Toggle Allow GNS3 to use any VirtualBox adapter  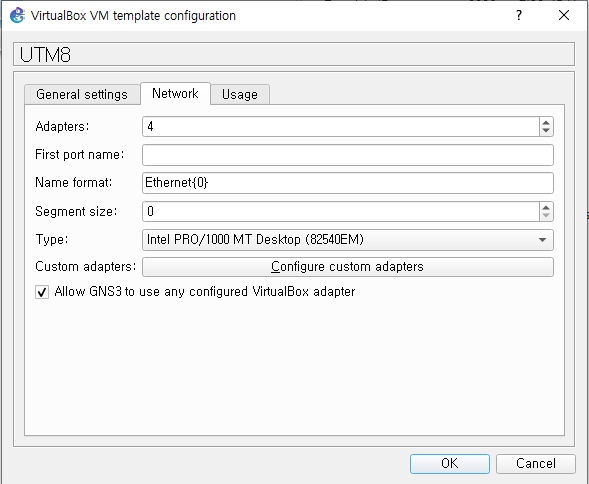tap(42, 292)
